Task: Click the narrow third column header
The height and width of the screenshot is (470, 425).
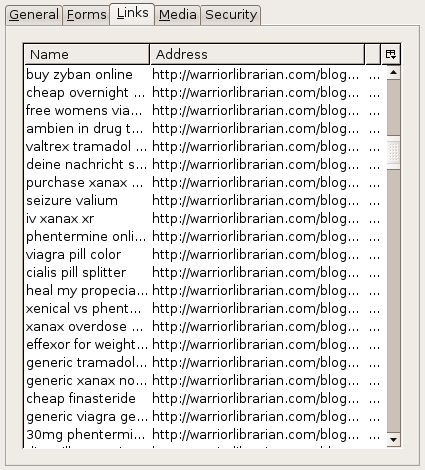Action: coord(373,54)
